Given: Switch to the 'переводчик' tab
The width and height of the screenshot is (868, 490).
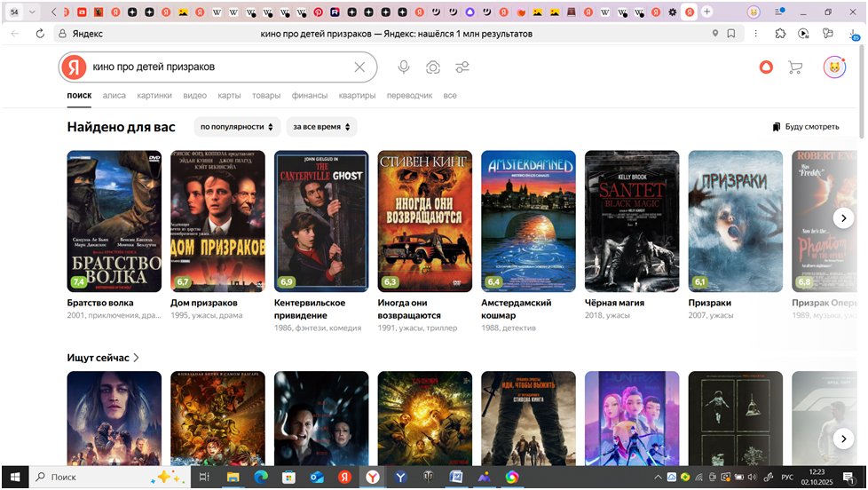Looking at the screenshot, I should [410, 95].
